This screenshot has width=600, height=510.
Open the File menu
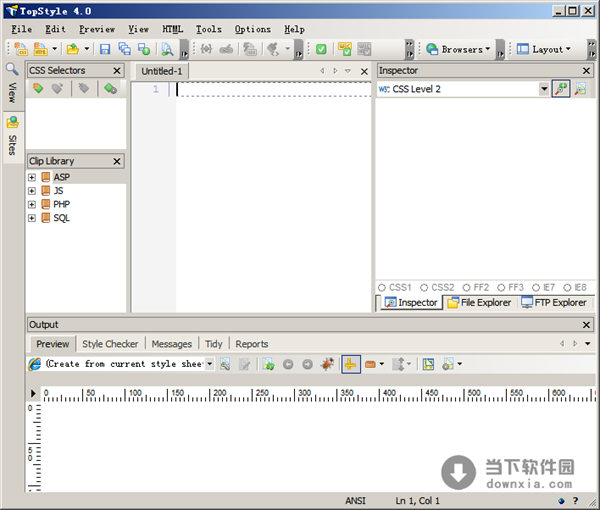pyautogui.click(x=21, y=29)
